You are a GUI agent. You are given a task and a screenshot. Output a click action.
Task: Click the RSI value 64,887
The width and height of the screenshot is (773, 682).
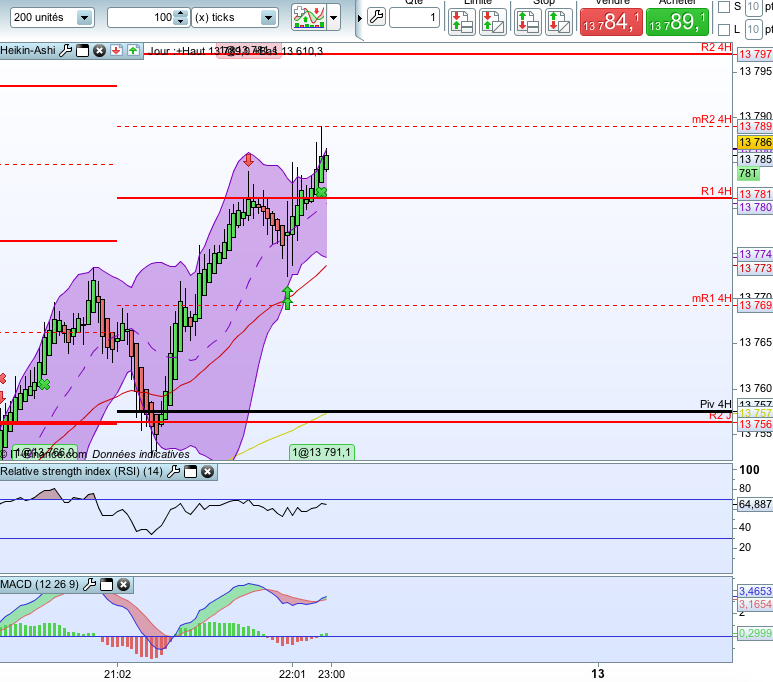pos(755,504)
